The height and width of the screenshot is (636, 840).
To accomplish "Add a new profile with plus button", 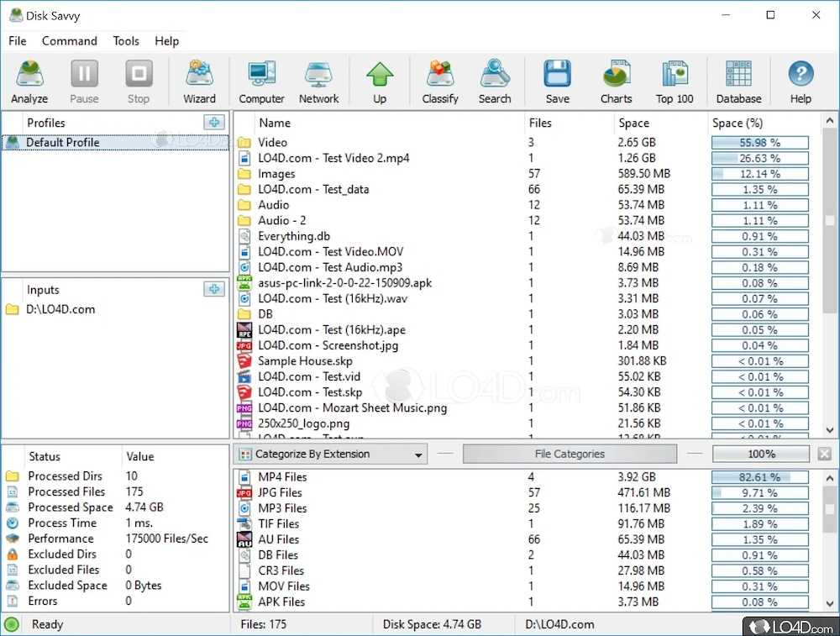I will [214, 123].
